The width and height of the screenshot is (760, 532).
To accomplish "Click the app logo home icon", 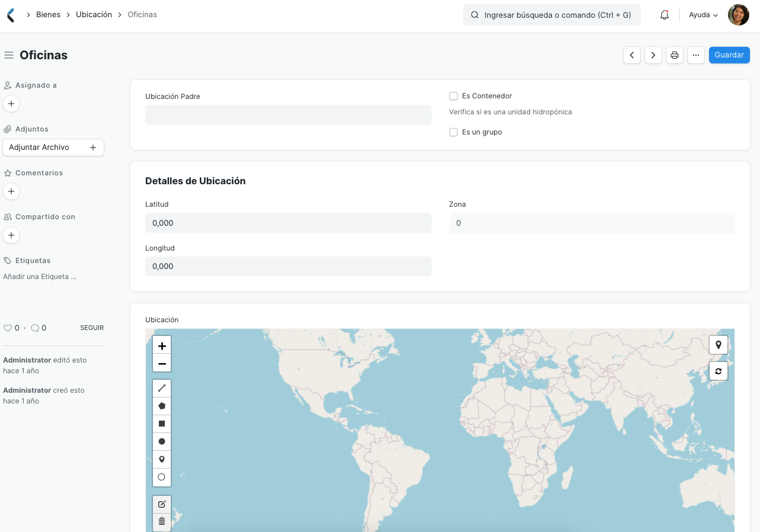I will pyautogui.click(x=10, y=15).
